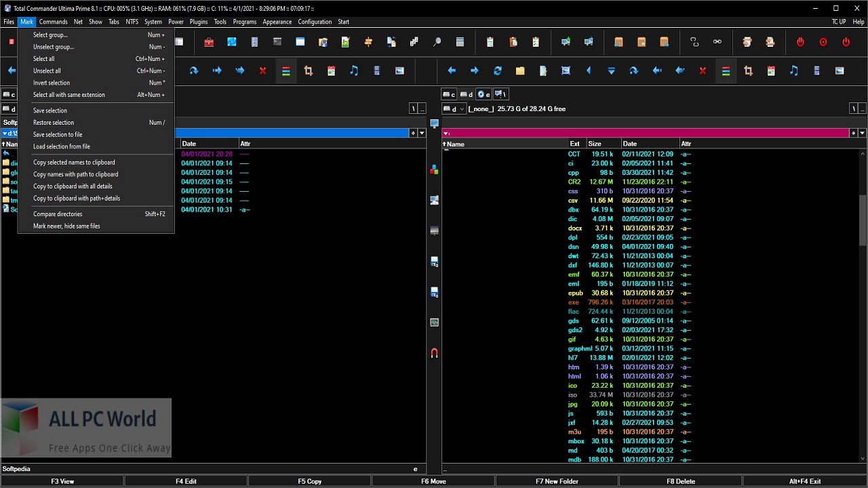This screenshot has height=488, width=868.
Task: Click the magnifier search icon in top toolbar
Action: 437,42
